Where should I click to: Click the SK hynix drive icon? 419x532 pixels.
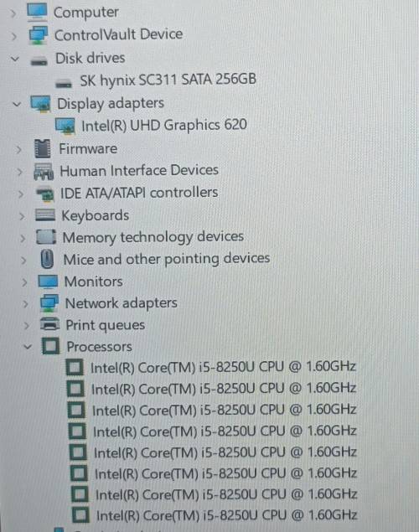click(x=64, y=83)
